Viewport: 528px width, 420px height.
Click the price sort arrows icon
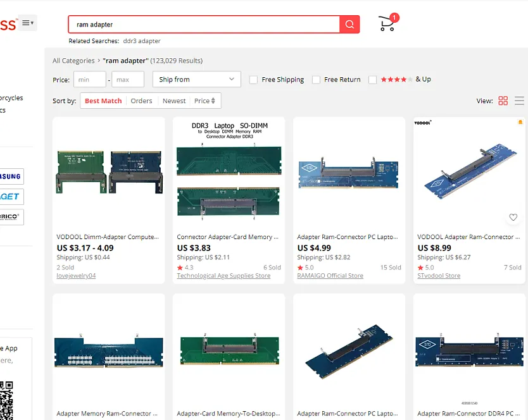(213, 101)
